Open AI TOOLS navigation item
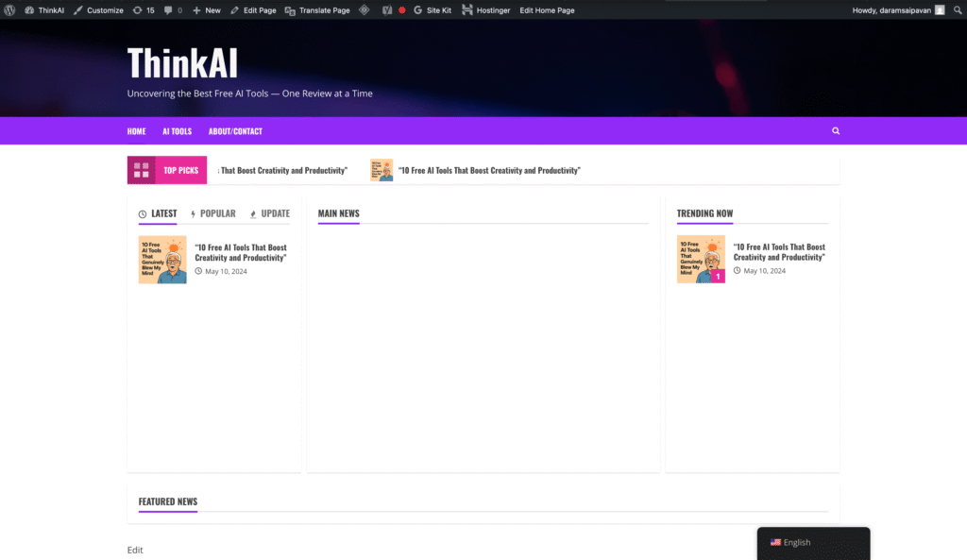This screenshot has width=967, height=560. (177, 130)
